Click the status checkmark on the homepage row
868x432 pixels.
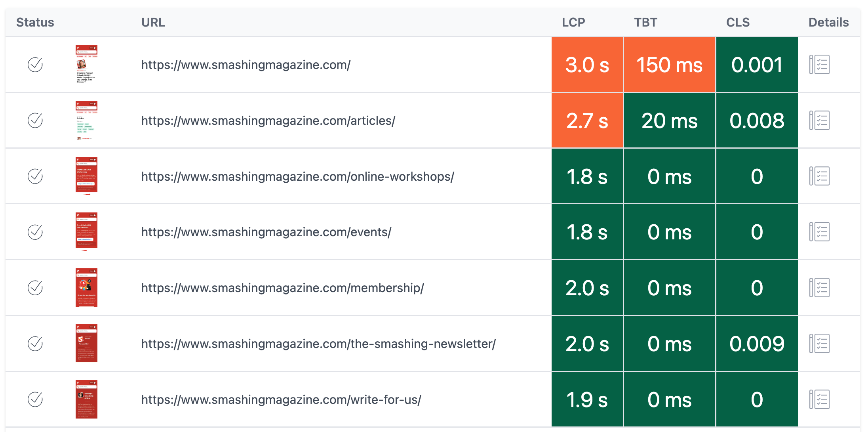click(x=35, y=64)
